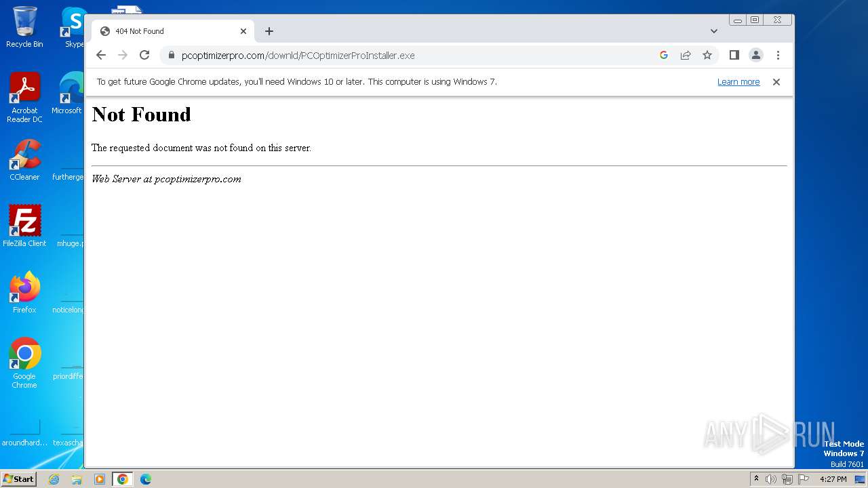Screen dimensions: 868x488
Task: Launch the FileZilla Client desktop shortcut
Action: [24, 226]
